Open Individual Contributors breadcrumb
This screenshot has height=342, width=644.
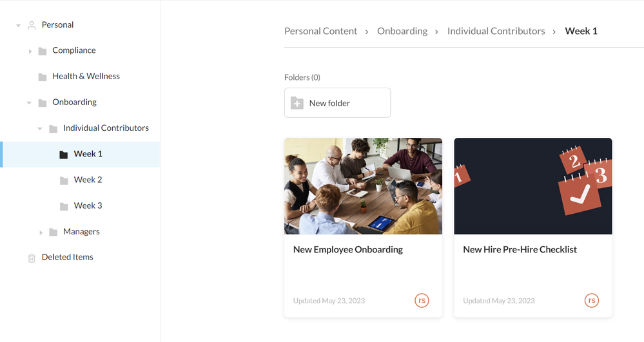tap(496, 31)
